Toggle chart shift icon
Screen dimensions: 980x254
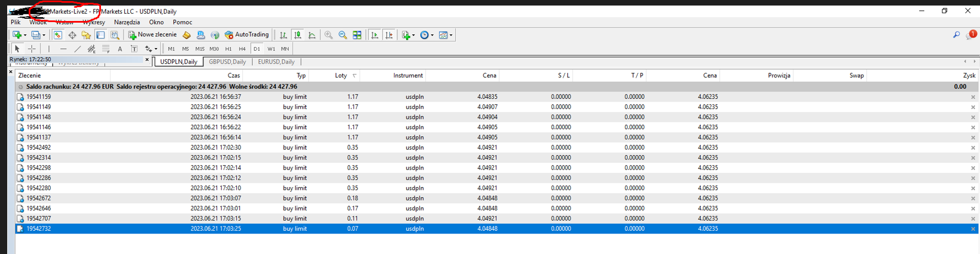[x=389, y=35]
